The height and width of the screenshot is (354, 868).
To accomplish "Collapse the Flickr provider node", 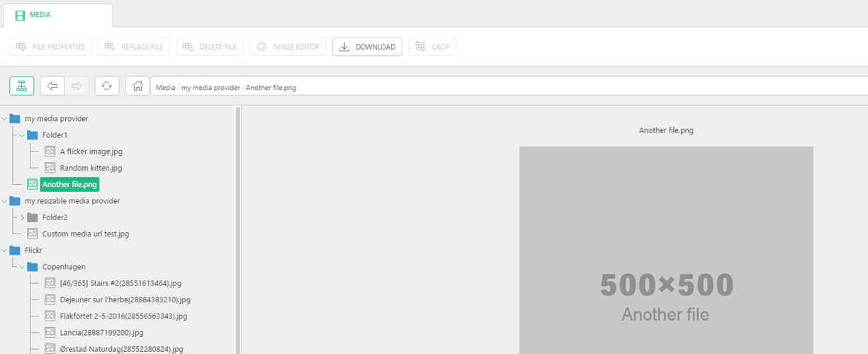I will pyautogui.click(x=5, y=251).
